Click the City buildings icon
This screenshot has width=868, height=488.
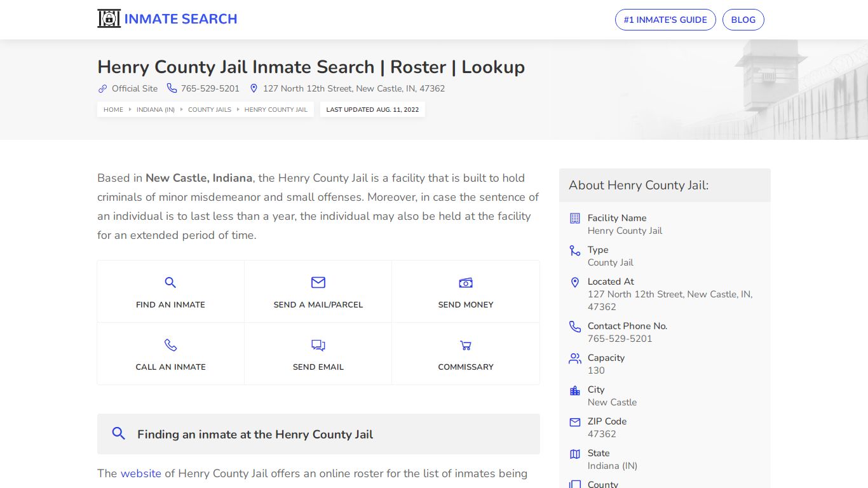point(575,390)
